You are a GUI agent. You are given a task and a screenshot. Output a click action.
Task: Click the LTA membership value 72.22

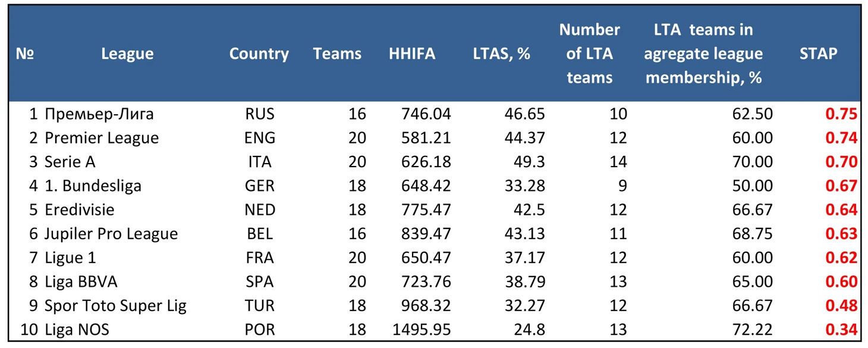(x=753, y=330)
